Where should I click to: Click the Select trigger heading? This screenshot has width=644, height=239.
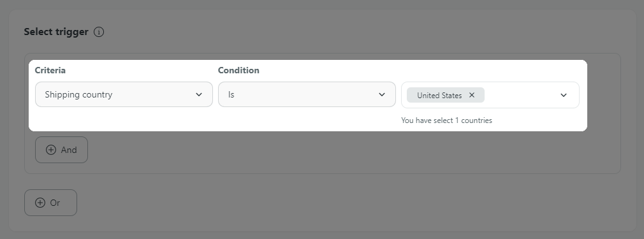[56, 32]
